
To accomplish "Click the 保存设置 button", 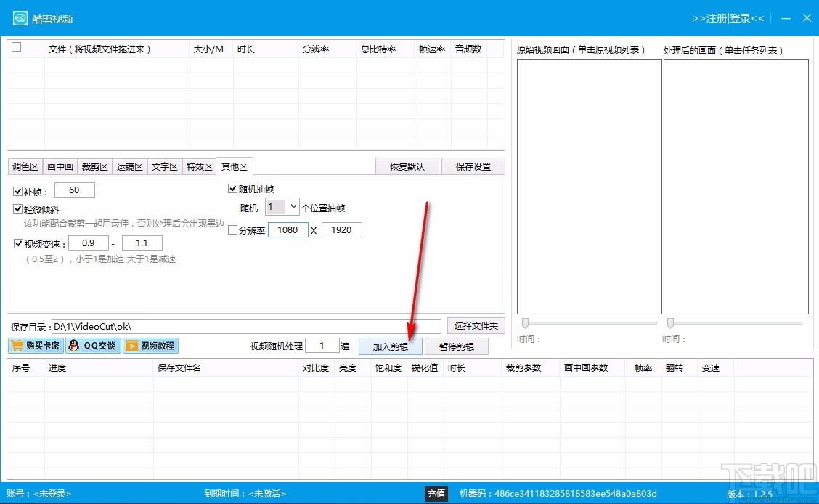I will 473,166.
